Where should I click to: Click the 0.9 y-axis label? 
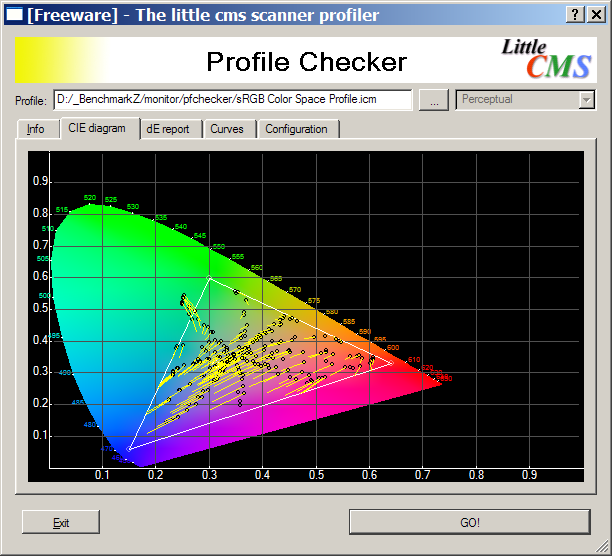(40, 181)
